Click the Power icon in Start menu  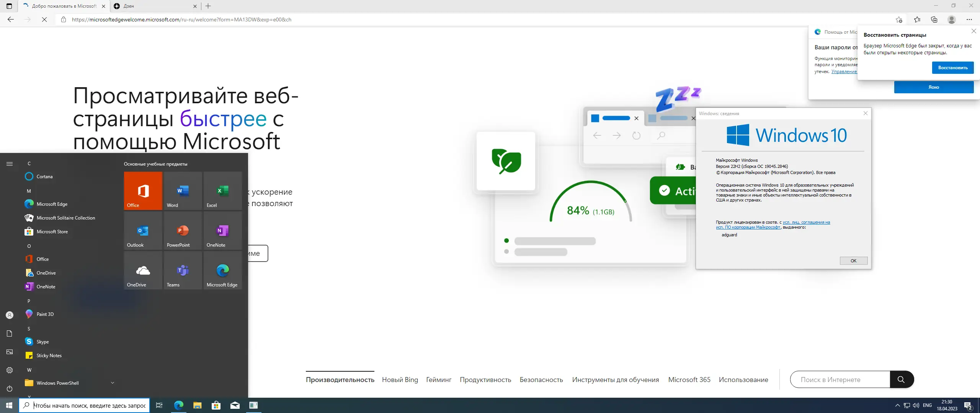coord(10,389)
